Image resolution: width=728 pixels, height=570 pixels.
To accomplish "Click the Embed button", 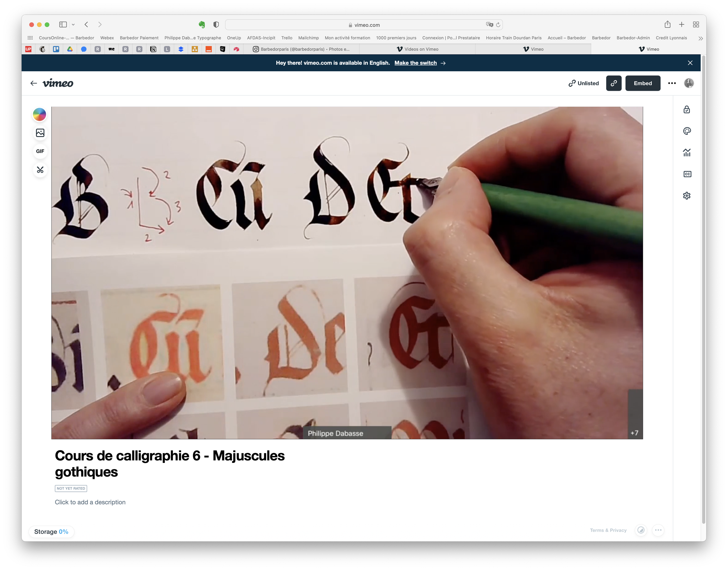I will [643, 83].
